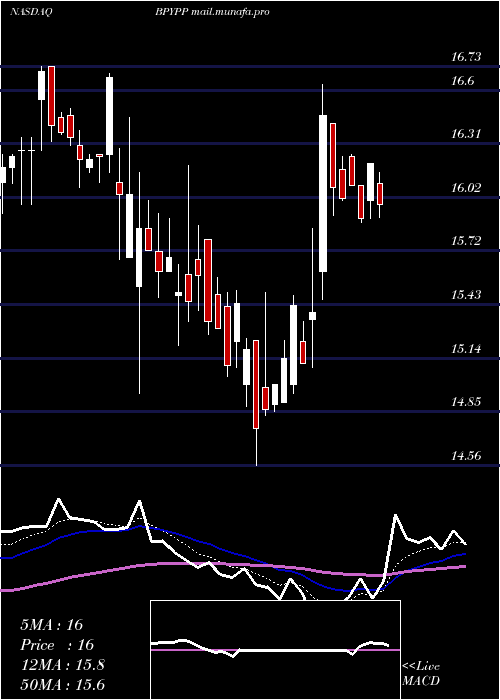Click the 15.72 price level label
500x700 pixels.
(466, 241)
